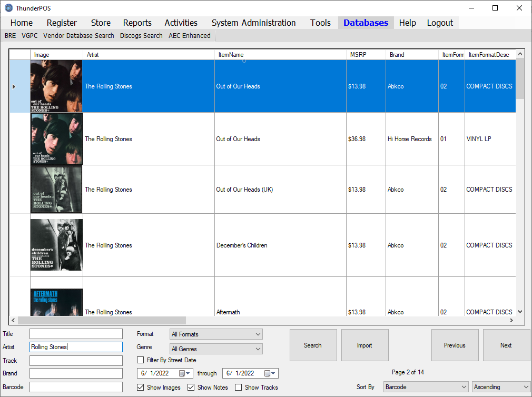
Task: Switch to the Discogs Search tab
Action: click(x=141, y=36)
